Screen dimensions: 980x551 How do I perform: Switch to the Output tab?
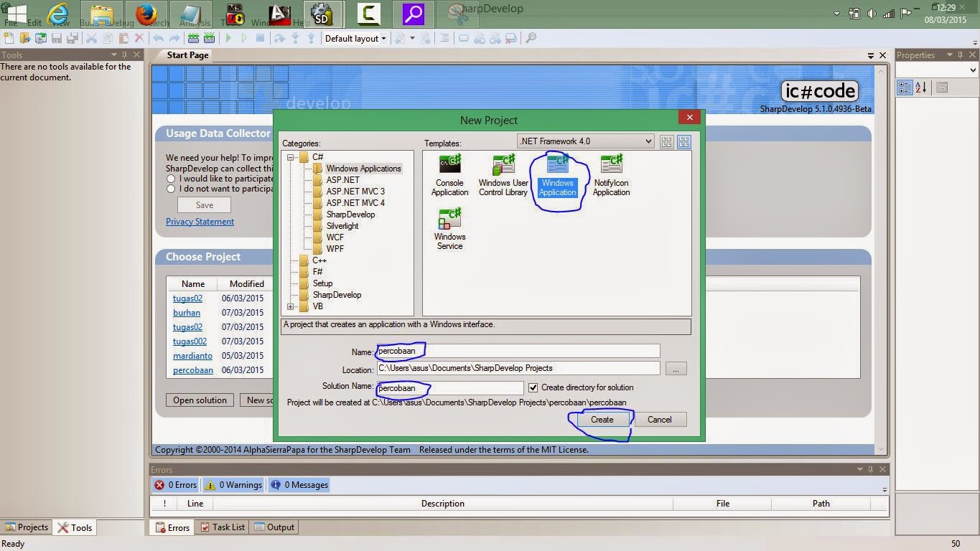coord(274,527)
